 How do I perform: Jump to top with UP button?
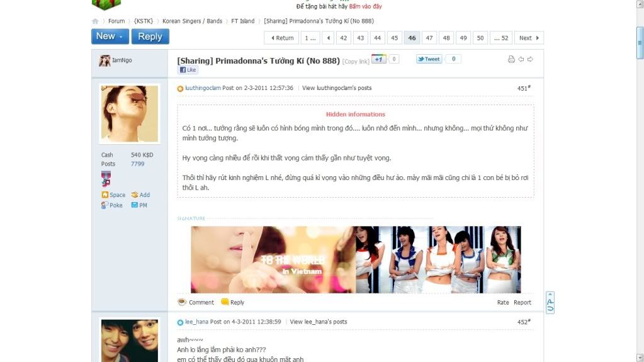[550, 303]
